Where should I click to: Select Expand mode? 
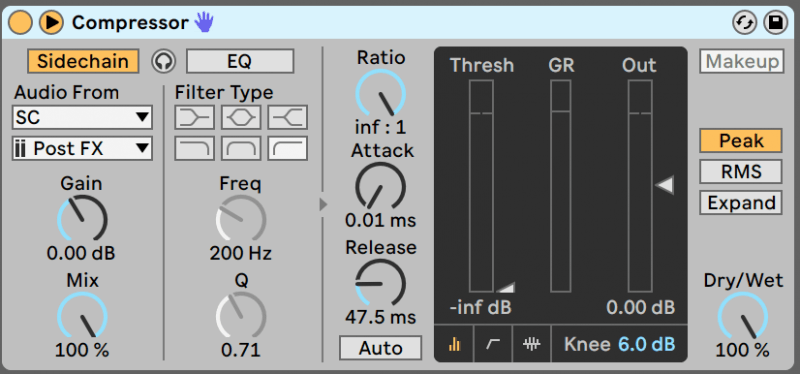tap(741, 203)
